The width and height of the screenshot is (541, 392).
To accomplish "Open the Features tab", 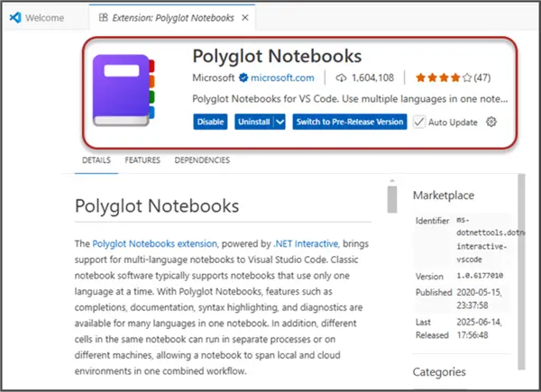I will tap(142, 160).
